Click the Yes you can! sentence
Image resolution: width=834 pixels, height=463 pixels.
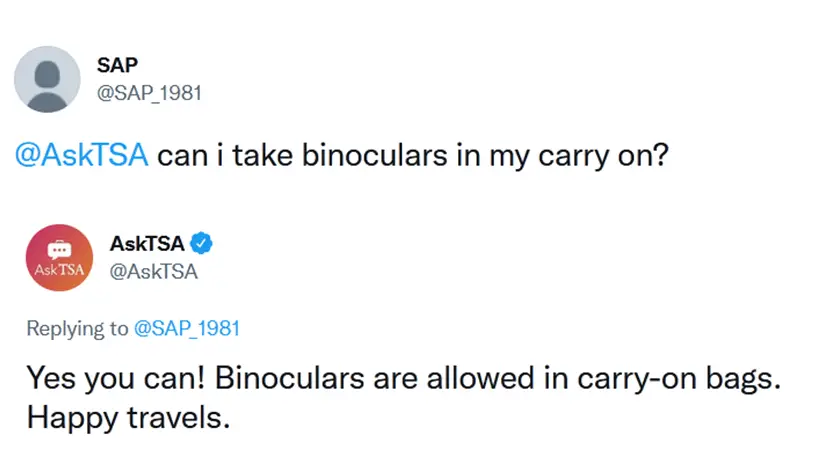point(116,378)
